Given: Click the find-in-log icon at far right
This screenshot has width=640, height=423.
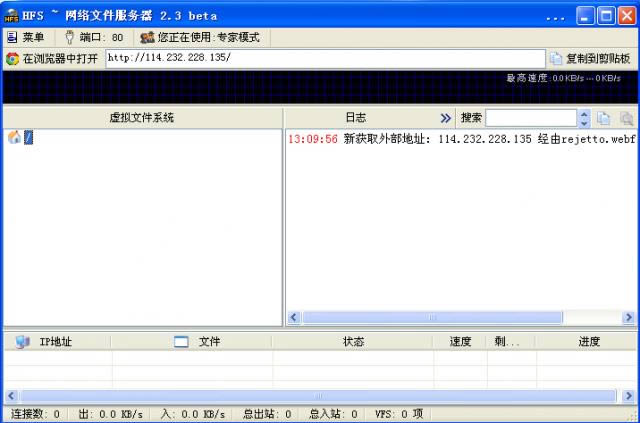Looking at the screenshot, I should click(x=627, y=118).
